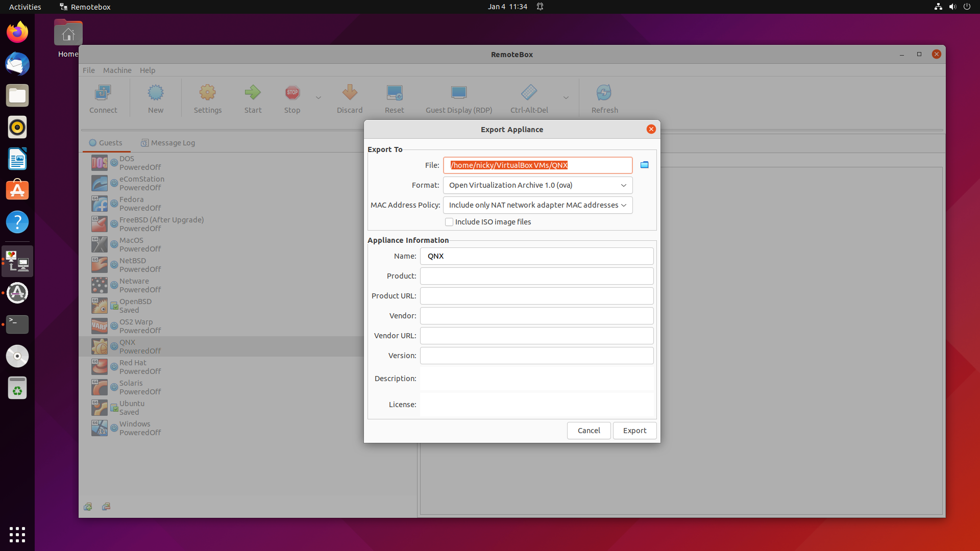Toggle Include ISO image files checkbox
Viewport: 980px width, 551px height.
click(x=448, y=222)
